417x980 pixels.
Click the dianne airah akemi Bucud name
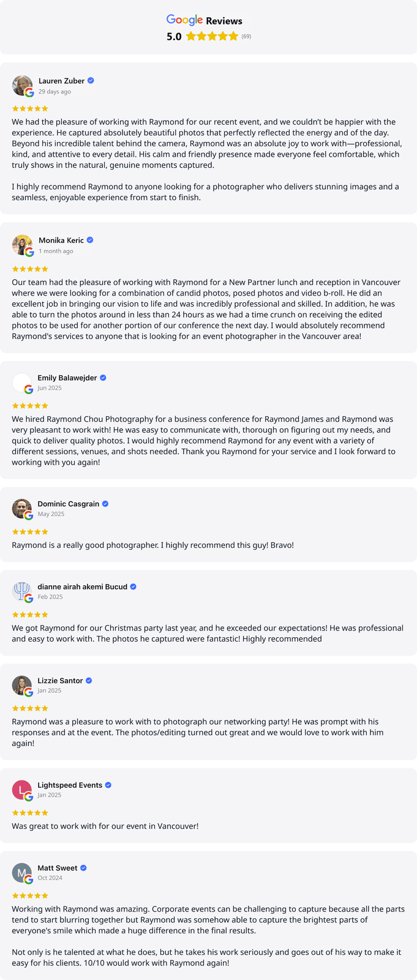pos(83,587)
